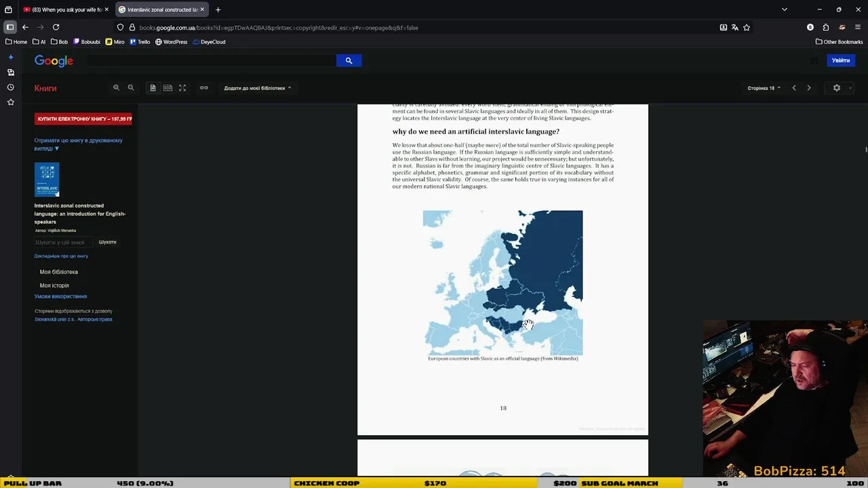Open the 'Сторінка 18' page dropdown

tap(764, 88)
